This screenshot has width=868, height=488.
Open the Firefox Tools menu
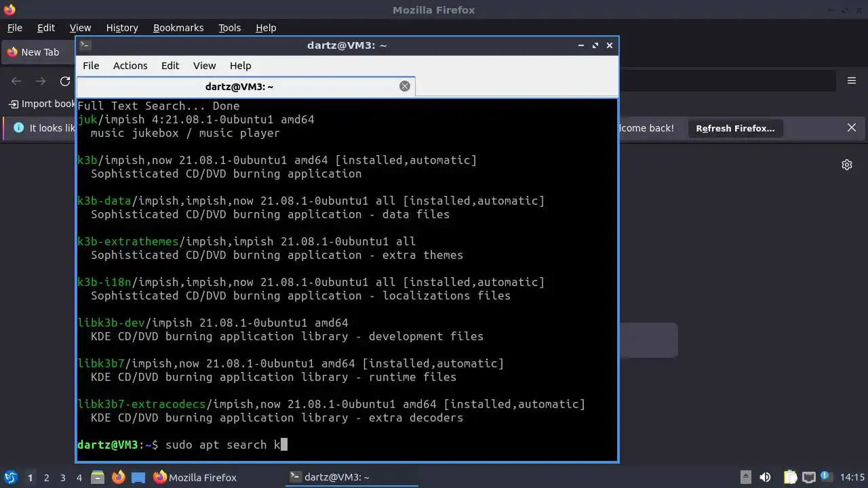[x=230, y=28]
